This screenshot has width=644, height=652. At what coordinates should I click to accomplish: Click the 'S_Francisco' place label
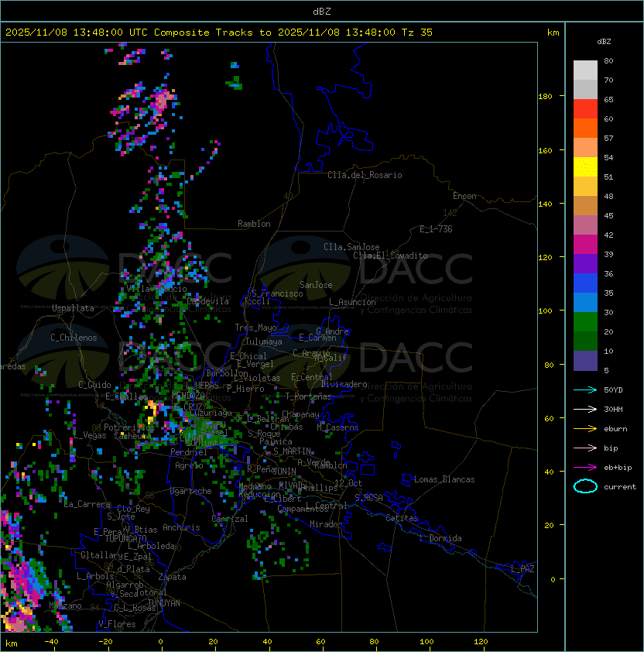point(277,293)
